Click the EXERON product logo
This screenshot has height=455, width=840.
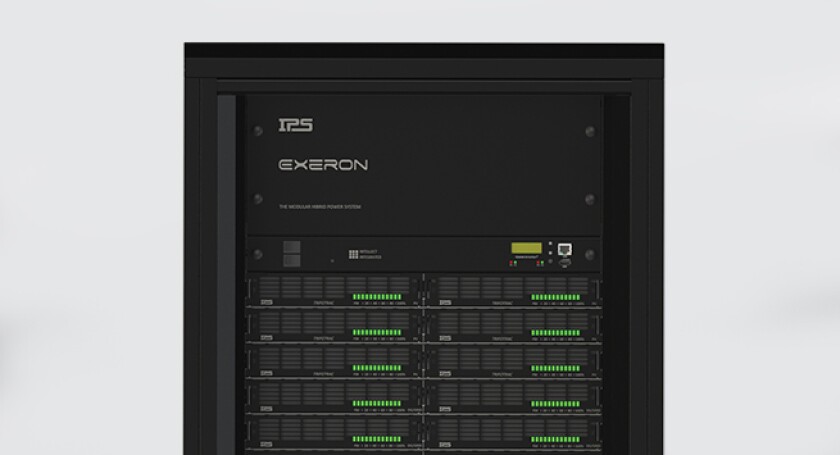pyautogui.click(x=323, y=165)
